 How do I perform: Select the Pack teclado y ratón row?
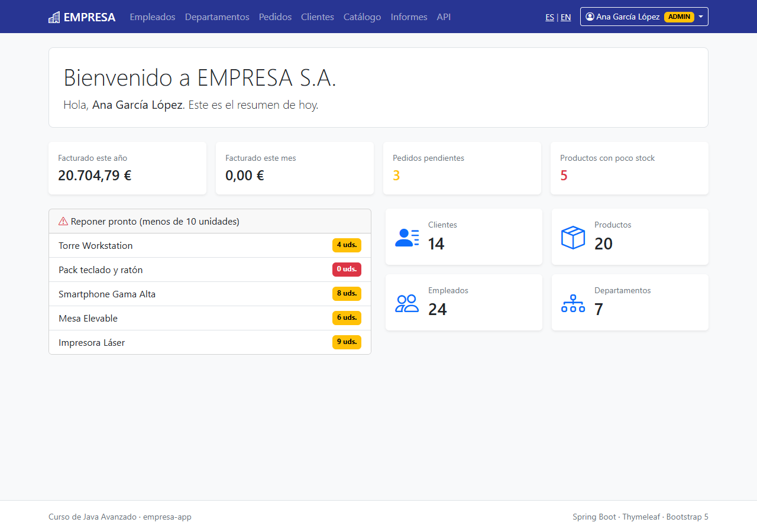tap(210, 270)
